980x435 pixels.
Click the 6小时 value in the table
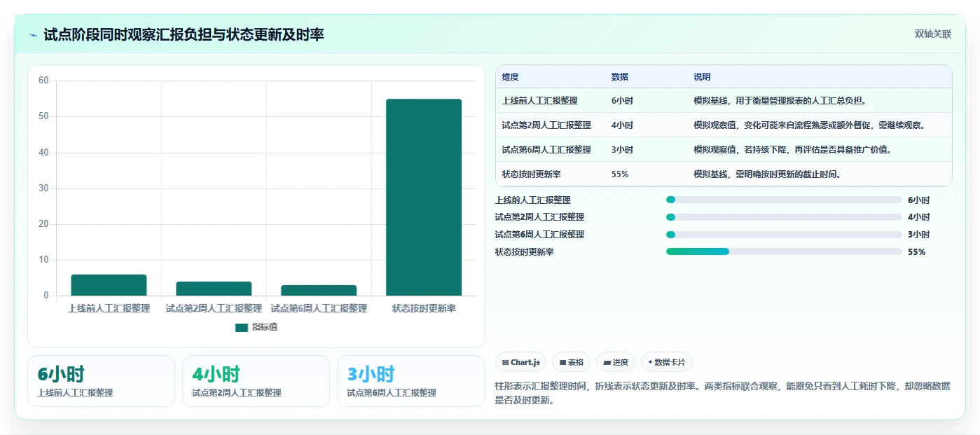tap(622, 101)
